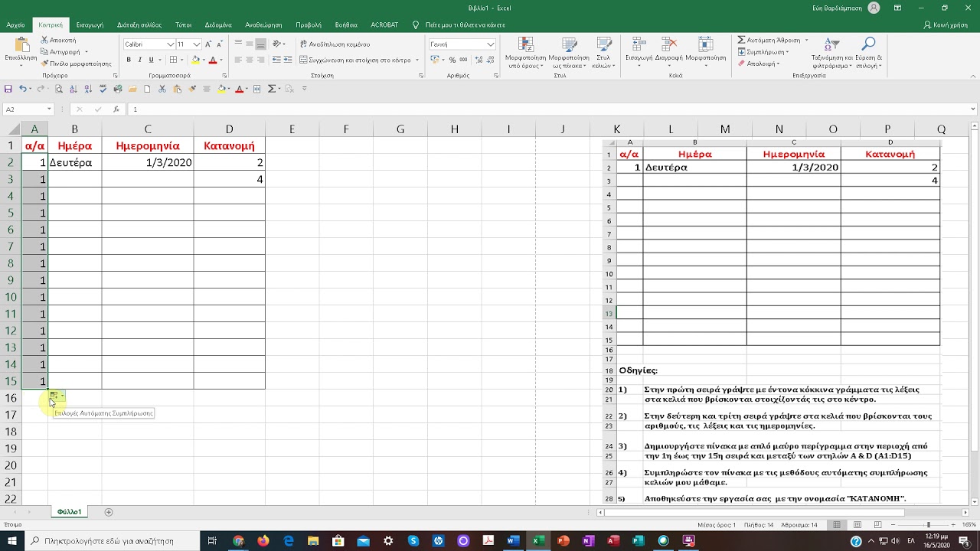Open the Τύποι (Formulas) ribbon tab
Screen dimensions: 980x551
(x=184, y=24)
